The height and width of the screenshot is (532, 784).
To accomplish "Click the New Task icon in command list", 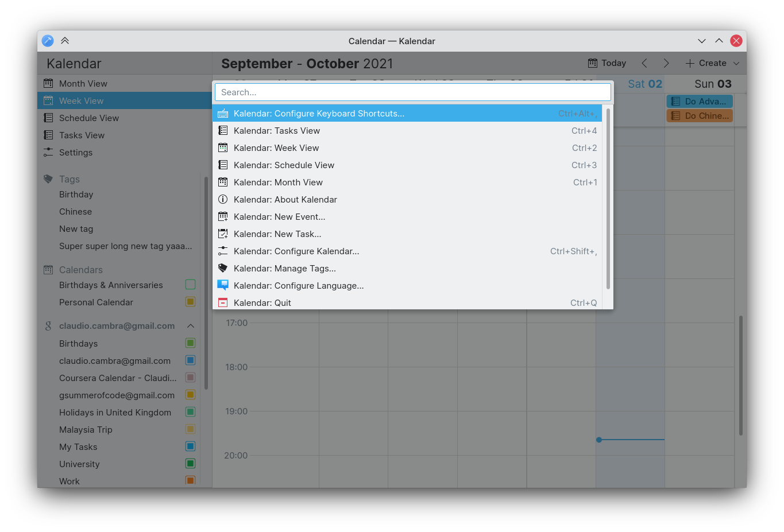I will coord(223,234).
